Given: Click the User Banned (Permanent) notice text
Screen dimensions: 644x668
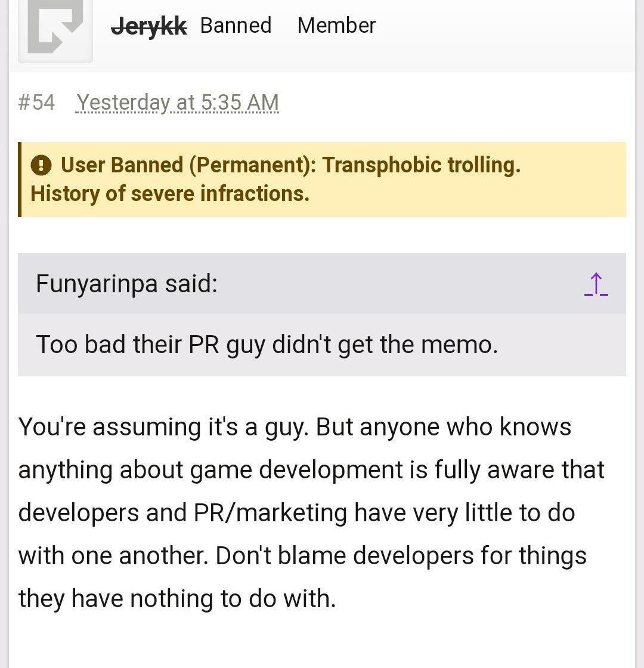Looking at the screenshot, I should click(x=188, y=165).
